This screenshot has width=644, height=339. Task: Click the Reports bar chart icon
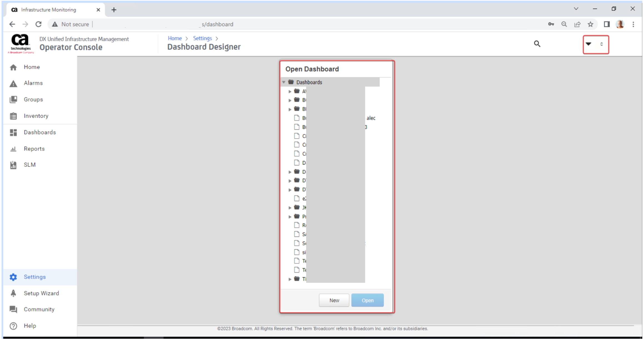pyautogui.click(x=13, y=149)
